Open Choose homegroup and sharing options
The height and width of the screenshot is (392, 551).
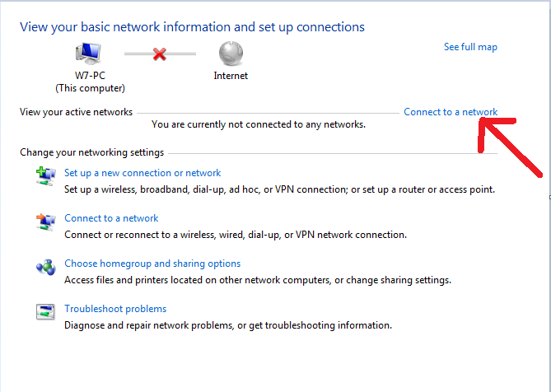point(152,264)
